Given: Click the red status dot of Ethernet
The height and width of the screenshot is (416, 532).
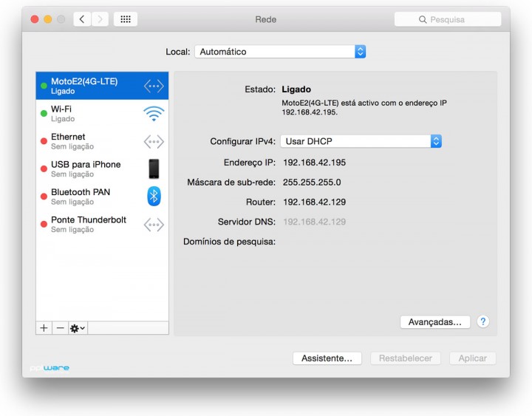Looking at the screenshot, I should [44, 141].
